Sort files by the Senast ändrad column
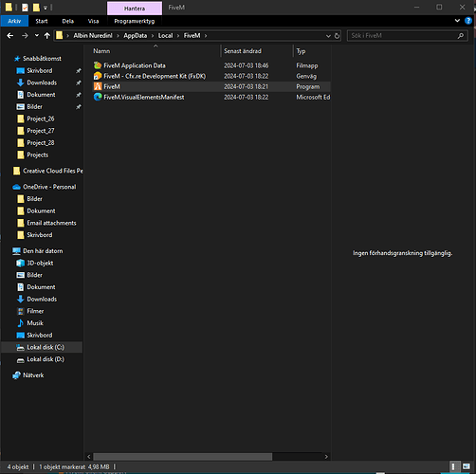The height and width of the screenshot is (474, 476). point(243,51)
